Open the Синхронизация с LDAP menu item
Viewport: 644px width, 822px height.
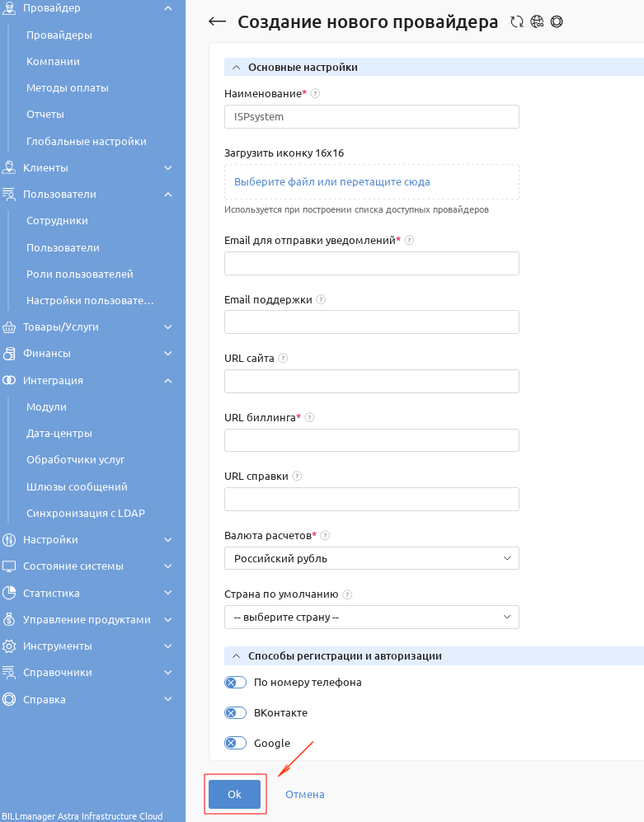click(86, 513)
